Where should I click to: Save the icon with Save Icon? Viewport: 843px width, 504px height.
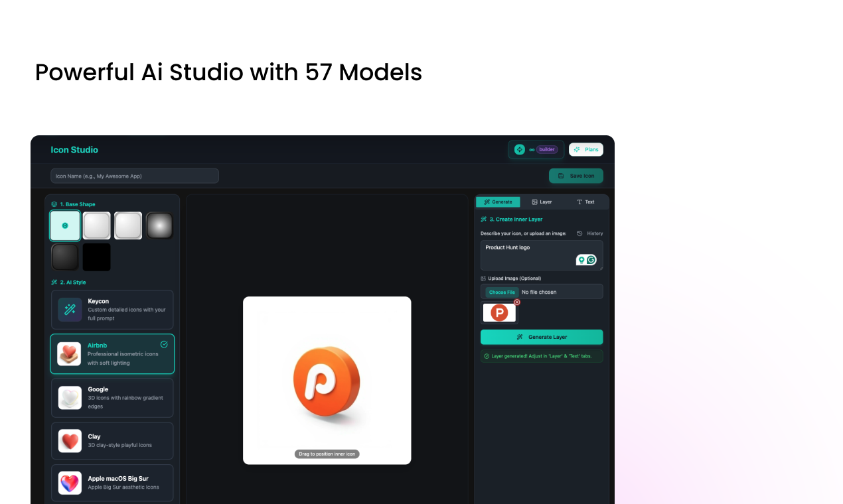click(576, 176)
